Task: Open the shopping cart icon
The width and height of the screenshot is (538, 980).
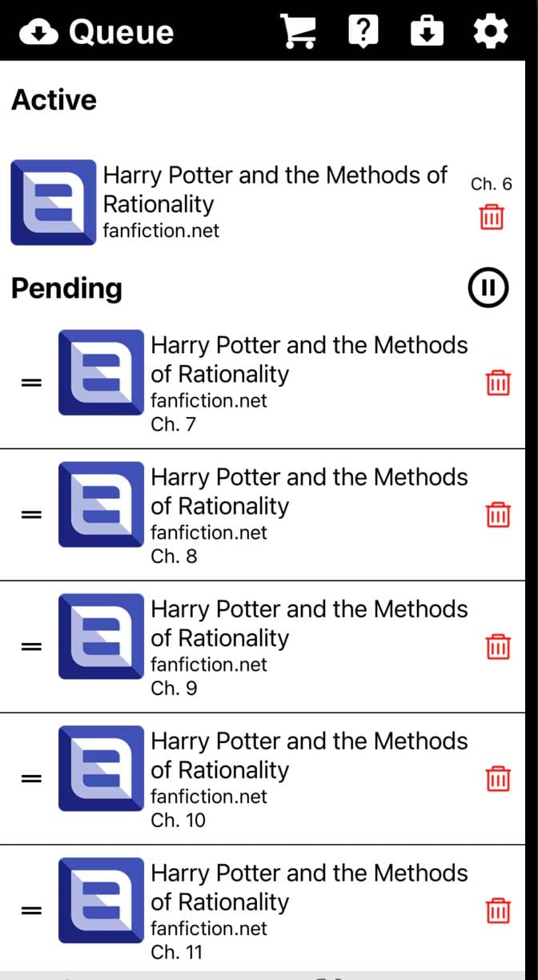Action: coord(299,31)
